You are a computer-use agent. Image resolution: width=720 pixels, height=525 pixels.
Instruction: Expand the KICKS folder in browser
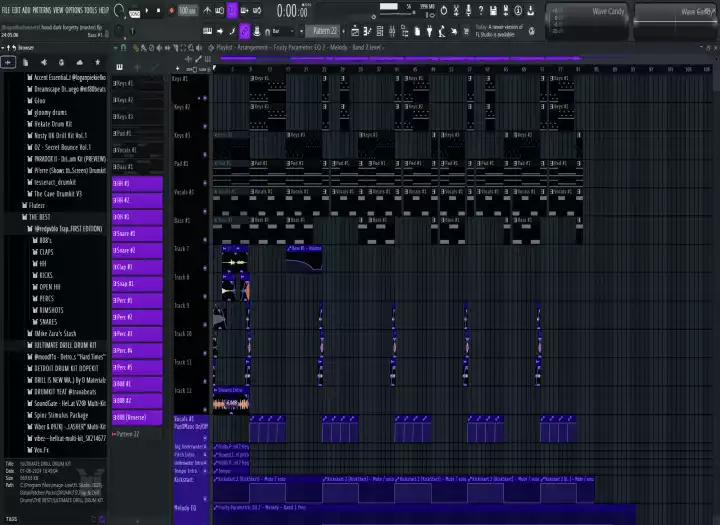tap(46, 273)
